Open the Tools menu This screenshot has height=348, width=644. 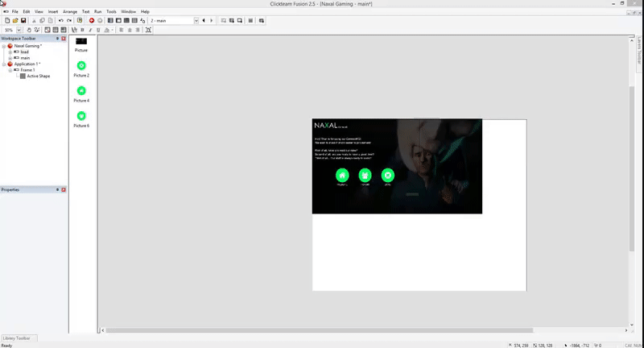coord(111,11)
